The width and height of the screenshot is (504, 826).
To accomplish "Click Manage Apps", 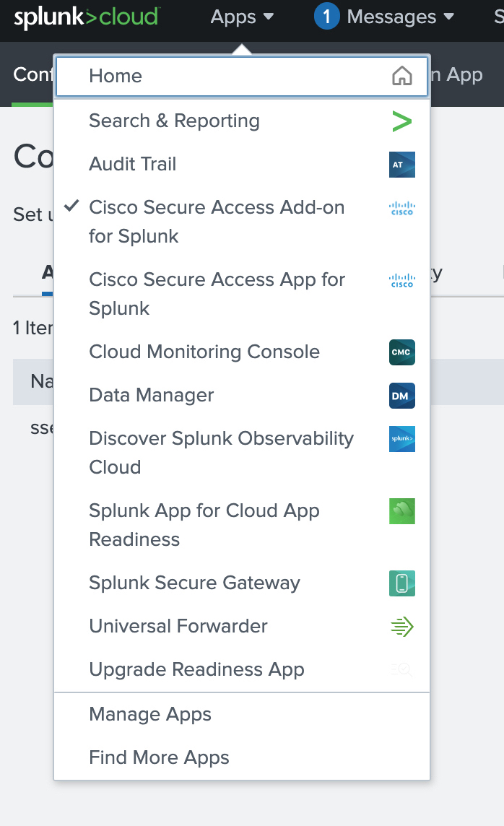I will coord(149,714).
